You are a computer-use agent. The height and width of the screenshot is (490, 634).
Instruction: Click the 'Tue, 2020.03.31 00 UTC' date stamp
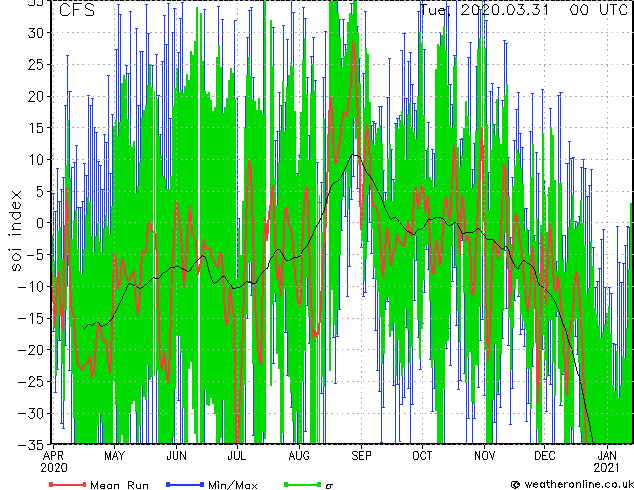pos(523,10)
